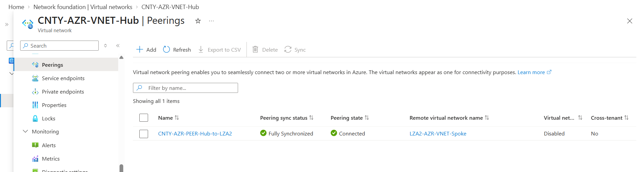Go to Network foundation | Virtual networks breadcrumb

83,7
